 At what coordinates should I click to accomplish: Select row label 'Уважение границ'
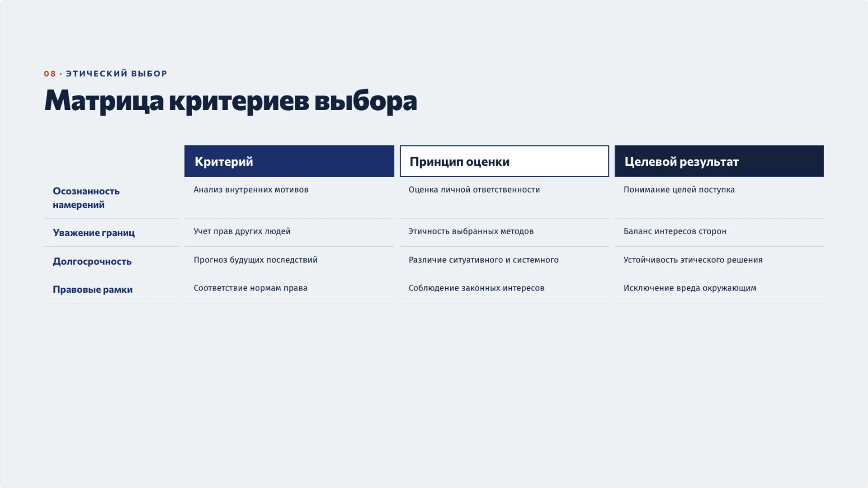[x=94, y=233]
